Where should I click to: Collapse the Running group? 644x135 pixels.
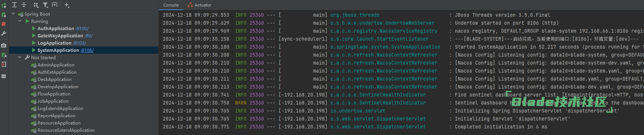click(x=20, y=21)
